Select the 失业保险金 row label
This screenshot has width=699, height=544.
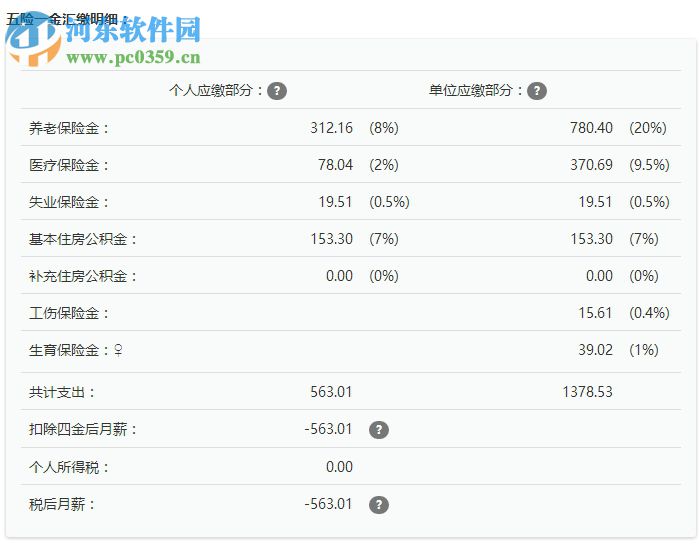coord(69,202)
